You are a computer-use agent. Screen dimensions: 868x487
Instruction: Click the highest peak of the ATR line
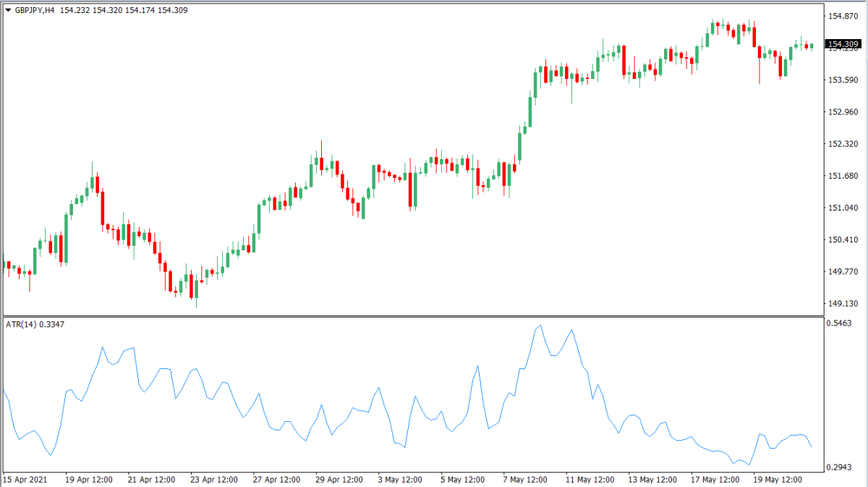[x=540, y=326]
